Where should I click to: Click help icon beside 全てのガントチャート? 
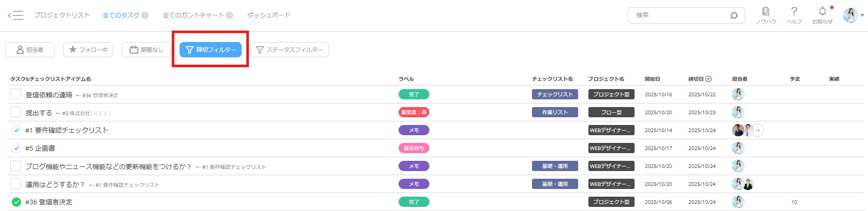[230, 15]
